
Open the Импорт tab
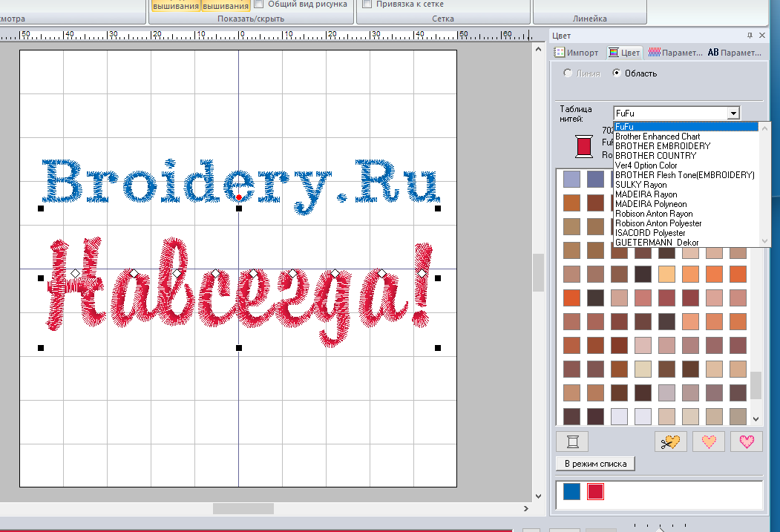point(577,53)
